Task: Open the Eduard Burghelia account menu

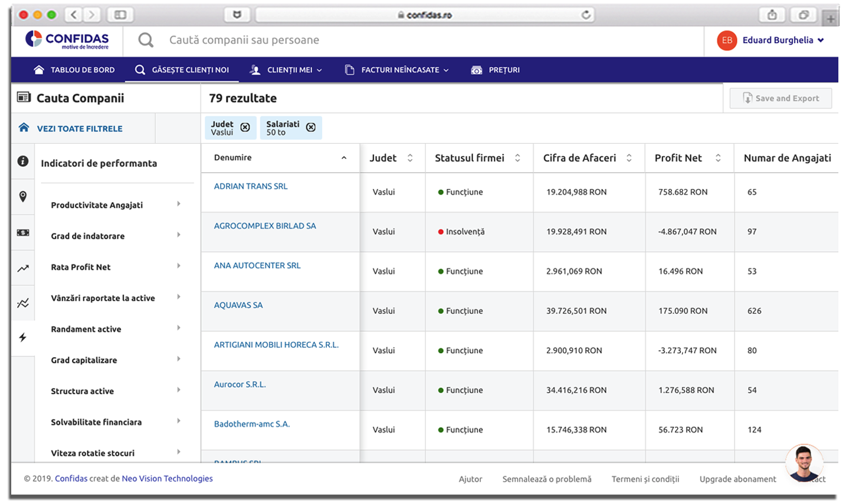Action: [x=783, y=40]
